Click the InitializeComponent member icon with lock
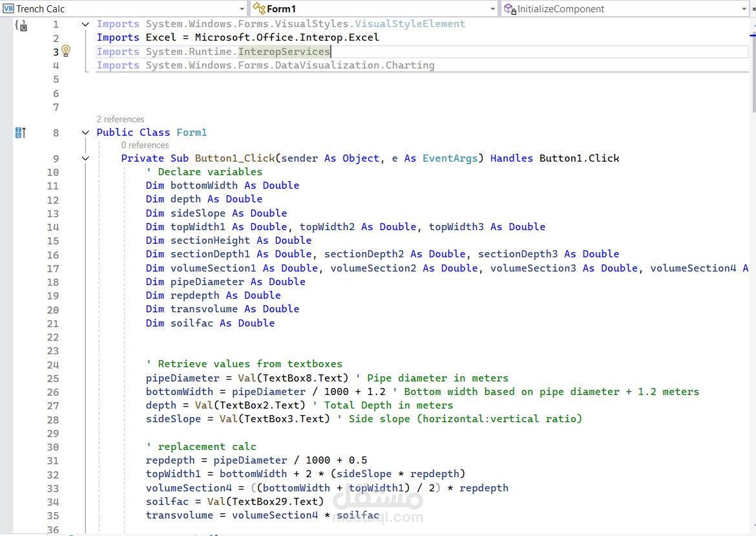 click(510, 8)
